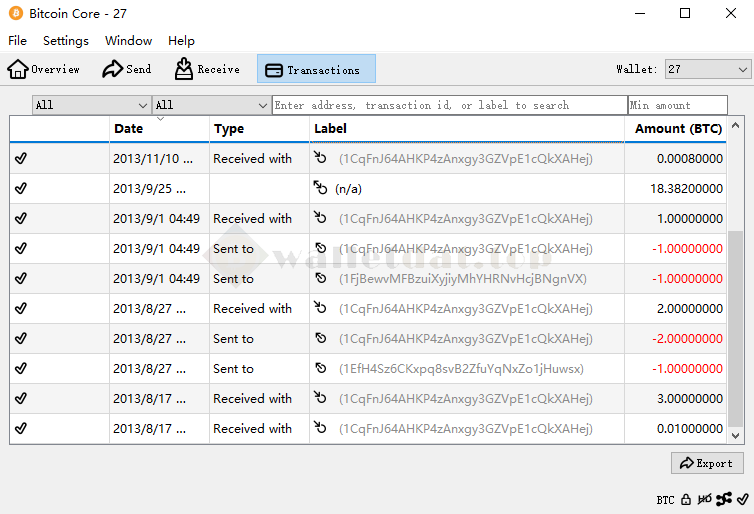Go to the Send page

coord(126,69)
